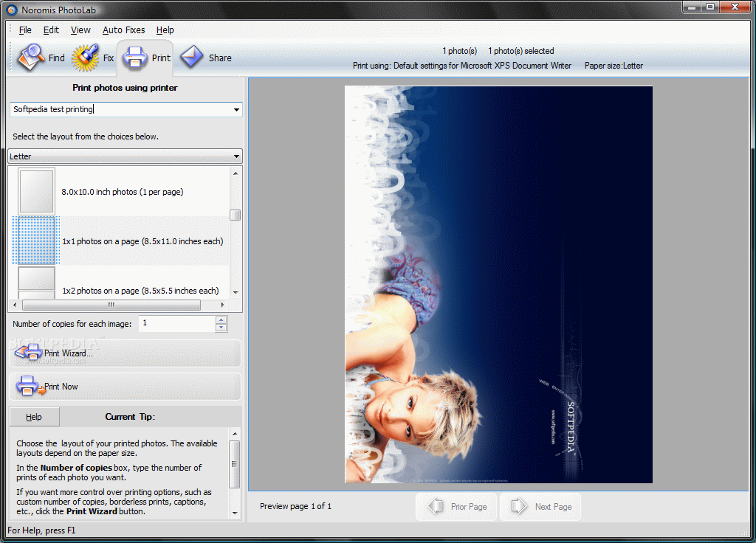Screen dimensions: 756x543
Task: Click the print preview photo
Action: tap(498, 284)
